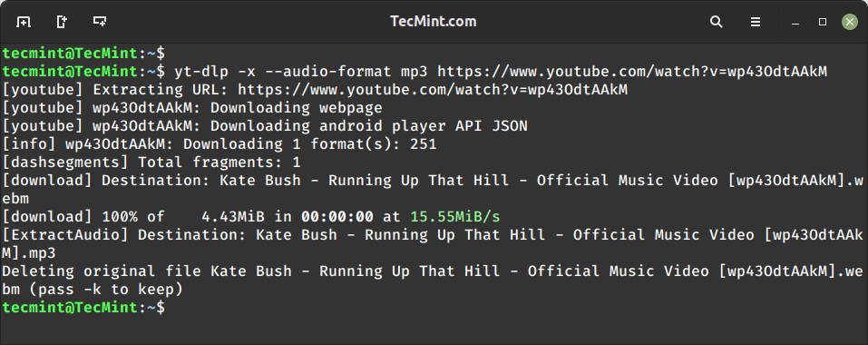
Task: Open a new terminal tab
Action: click(24, 22)
